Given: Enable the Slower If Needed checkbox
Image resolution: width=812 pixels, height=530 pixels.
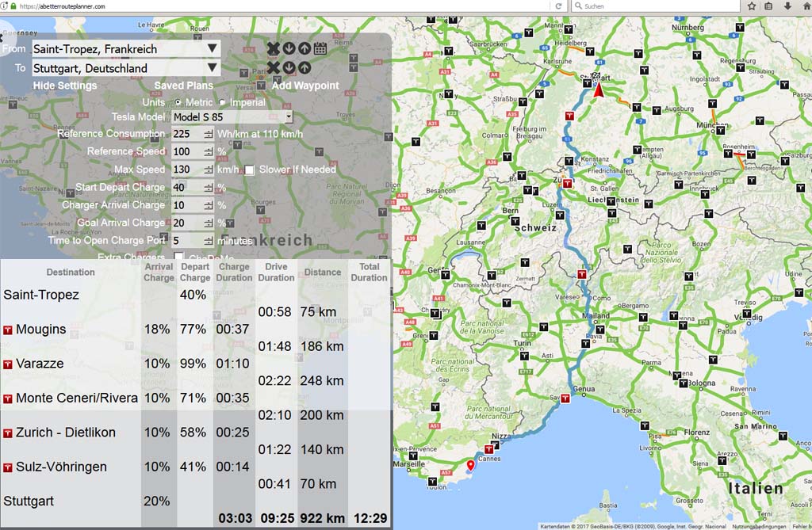Looking at the screenshot, I should point(250,170).
